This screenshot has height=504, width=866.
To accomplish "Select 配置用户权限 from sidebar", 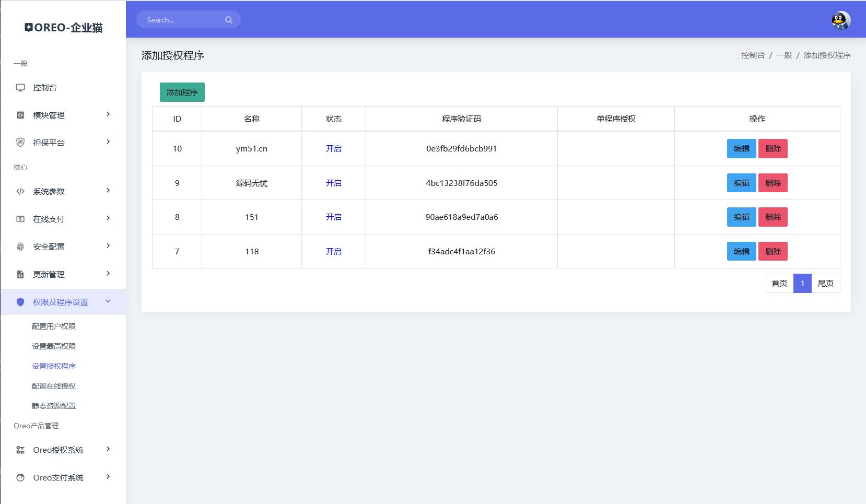I will coord(54,326).
